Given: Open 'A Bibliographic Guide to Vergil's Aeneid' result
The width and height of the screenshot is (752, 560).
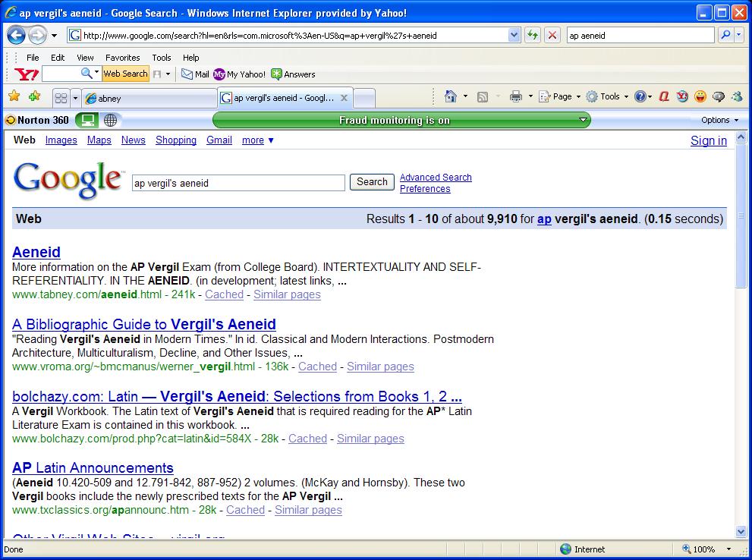Looking at the screenshot, I should click(144, 325).
